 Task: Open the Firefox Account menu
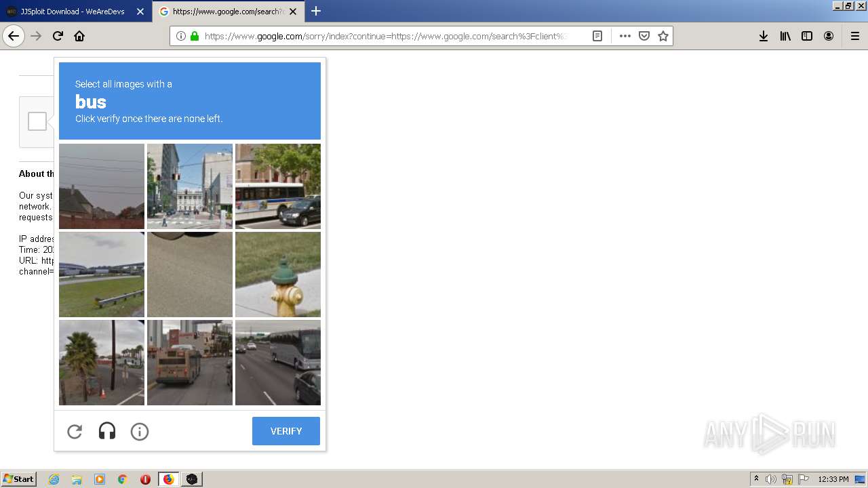point(829,36)
